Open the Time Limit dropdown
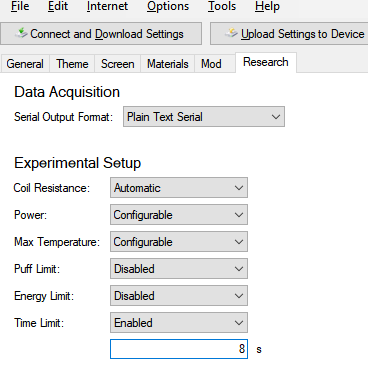Image resolution: width=368 pixels, height=377 pixels. click(179, 323)
